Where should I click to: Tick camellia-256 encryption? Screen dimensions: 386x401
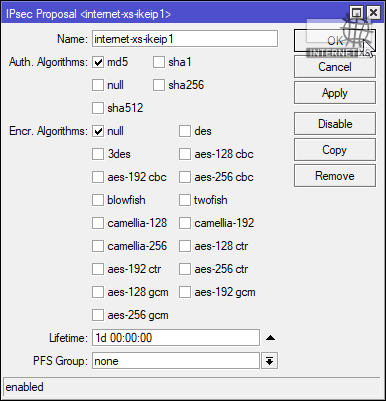click(x=98, y=246)
